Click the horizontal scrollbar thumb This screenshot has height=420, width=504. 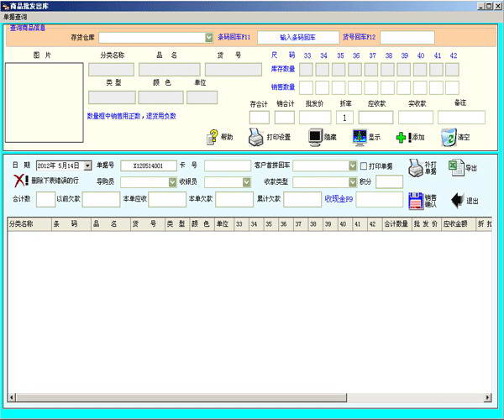[x=181, y=398]
